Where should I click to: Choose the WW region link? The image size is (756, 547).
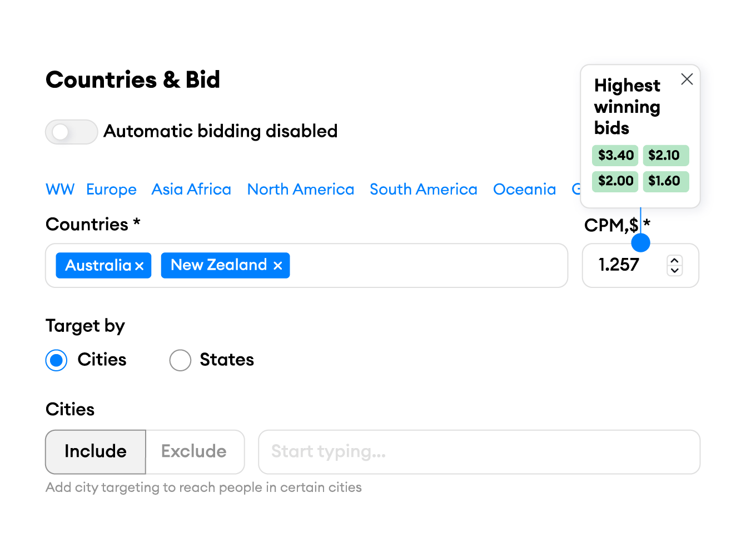pos(60,190)
